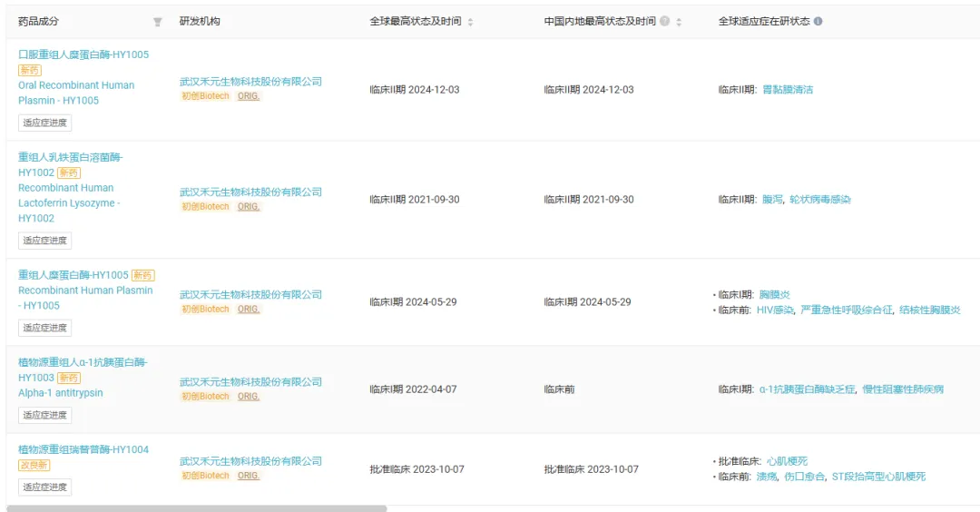Expand 适应症进度 for 植物源重组瑞替普酶-HY1004
This screenshot has width=980, height=512.
coord(44,487)
